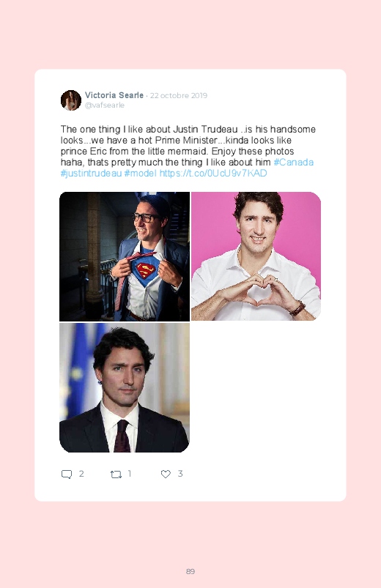
Task: Open the #Canada hashtag
Action: (294, 162)
